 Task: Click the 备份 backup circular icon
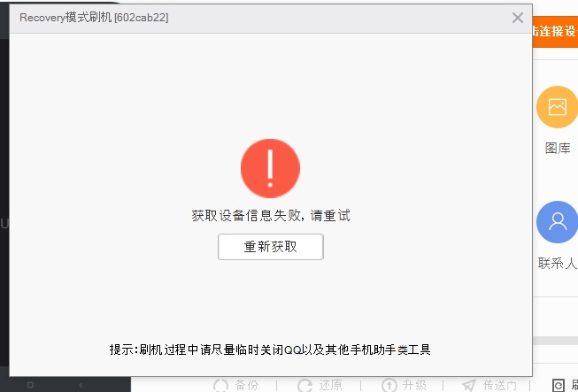(x=220, y=386)
